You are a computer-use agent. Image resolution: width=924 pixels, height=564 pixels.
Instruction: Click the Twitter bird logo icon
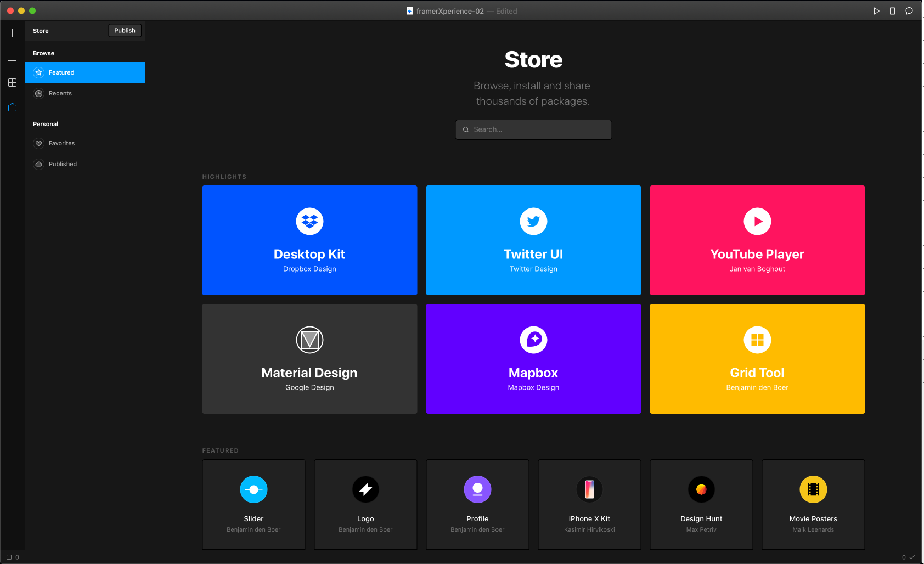533,222
